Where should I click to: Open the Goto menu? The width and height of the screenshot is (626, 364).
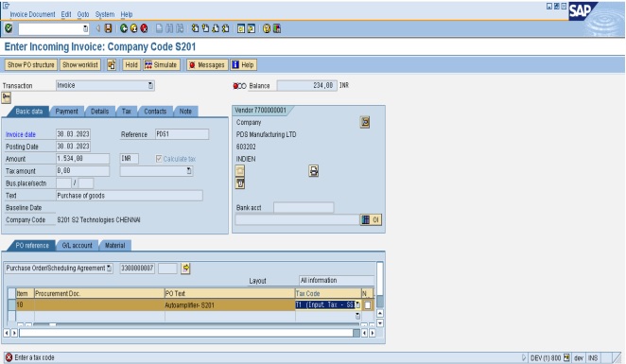[83, 14]
